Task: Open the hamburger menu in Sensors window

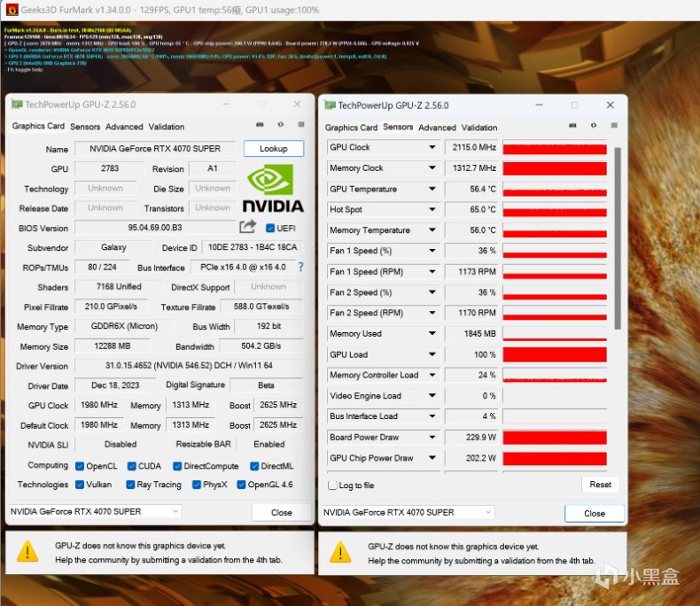Action: coord(614,126)
